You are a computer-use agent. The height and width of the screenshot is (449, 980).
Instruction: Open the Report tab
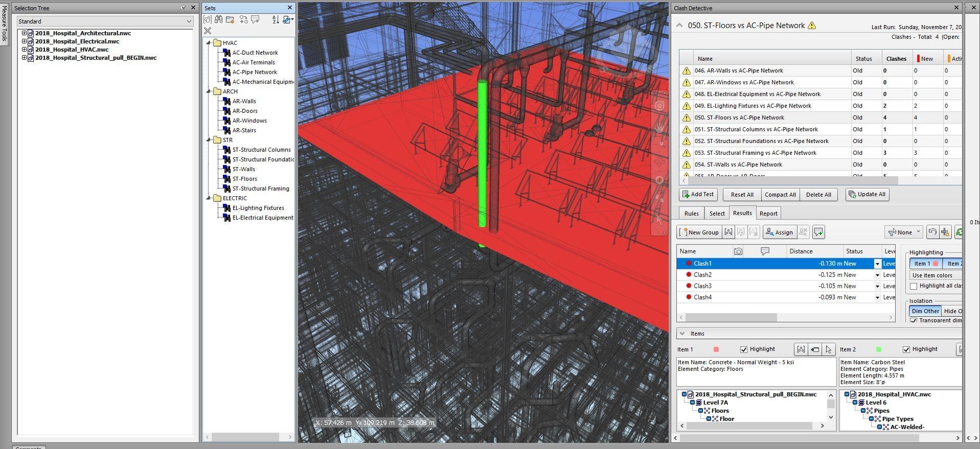768,214
